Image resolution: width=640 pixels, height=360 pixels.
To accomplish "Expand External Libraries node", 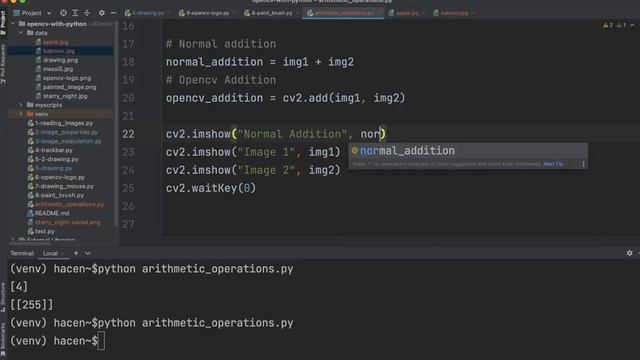I will pyautogui.click(x=13, y=240).
